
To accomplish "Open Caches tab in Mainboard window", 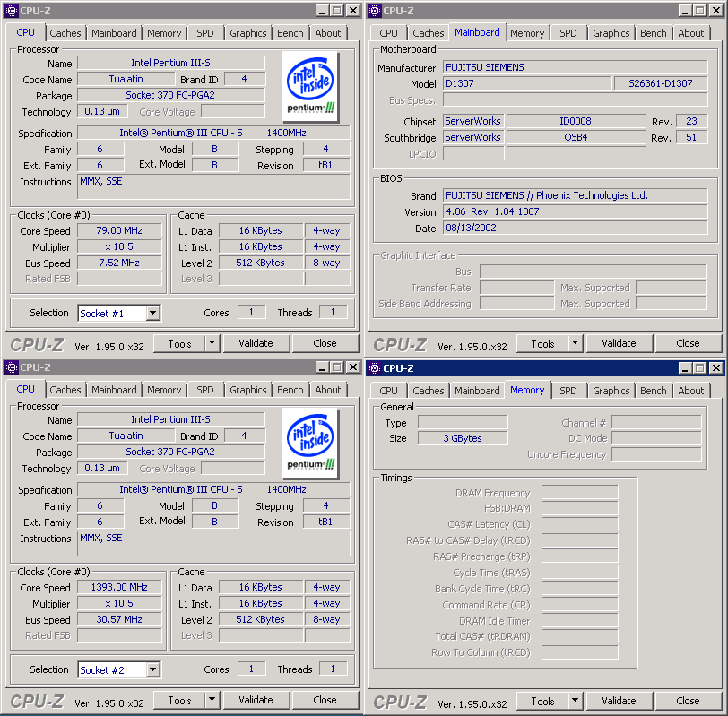I will [428, 33].
